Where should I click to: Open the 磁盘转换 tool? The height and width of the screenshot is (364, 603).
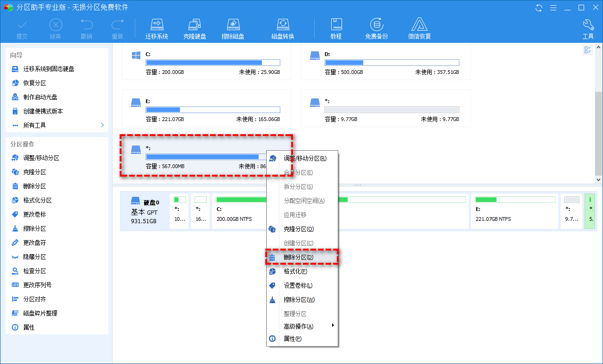coord(283,28)
